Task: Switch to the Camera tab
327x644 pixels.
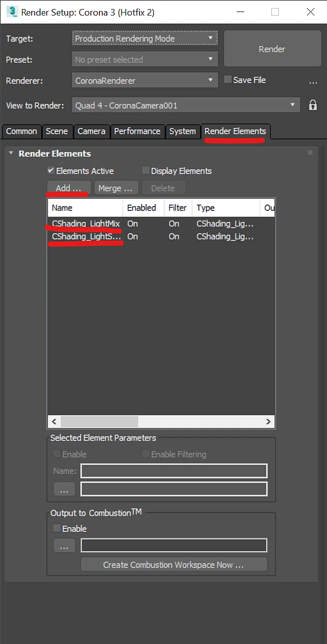Action: coord(91,131)
